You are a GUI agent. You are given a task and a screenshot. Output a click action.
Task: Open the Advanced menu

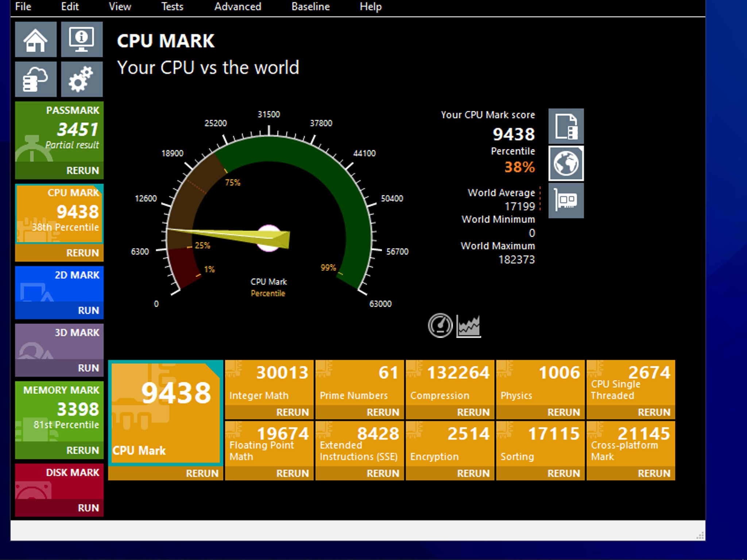pyautogui.click(x=237, y=7)
